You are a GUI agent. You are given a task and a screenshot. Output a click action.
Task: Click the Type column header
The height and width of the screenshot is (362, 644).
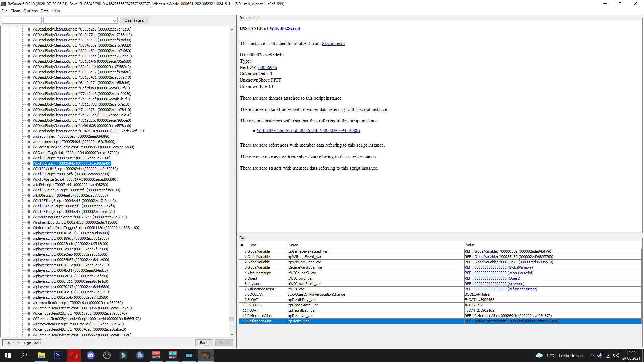[x=267, y=245]
